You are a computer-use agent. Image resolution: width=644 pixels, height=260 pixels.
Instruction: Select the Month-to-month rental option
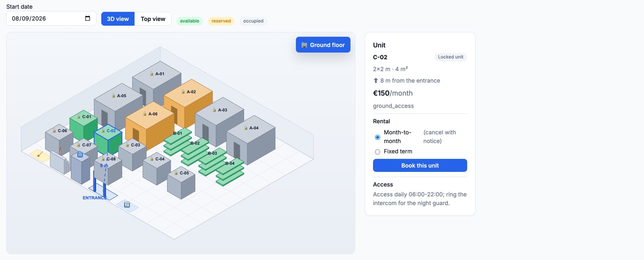377,137
